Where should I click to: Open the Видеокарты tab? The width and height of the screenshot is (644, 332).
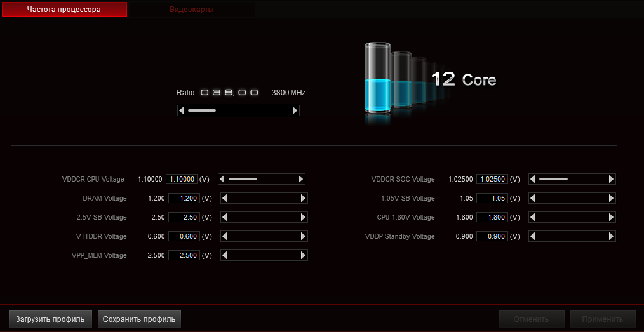(191, 9)
